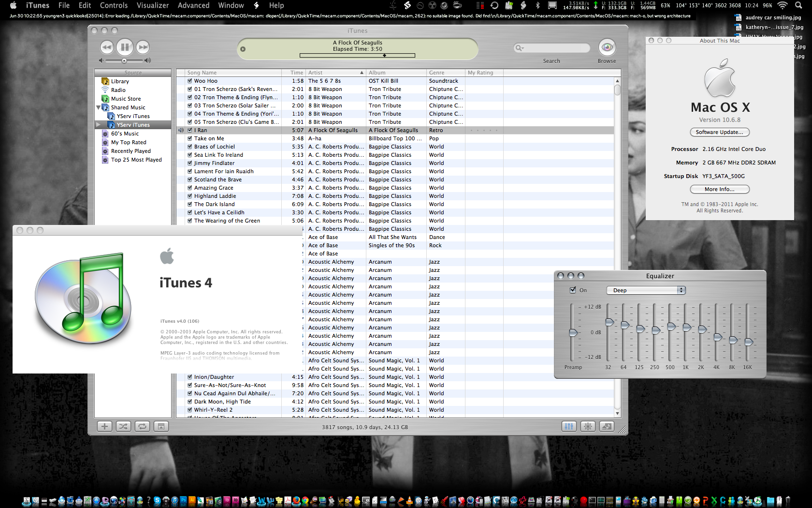This screenshot has width=812, height=508.
Task: Open the Help menu
Action: [x=276, y=5]
